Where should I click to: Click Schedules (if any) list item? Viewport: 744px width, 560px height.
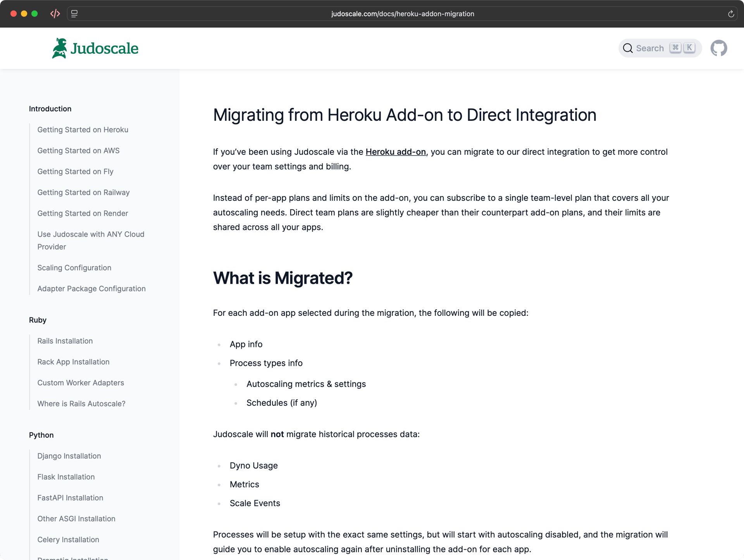coord(282,403)
